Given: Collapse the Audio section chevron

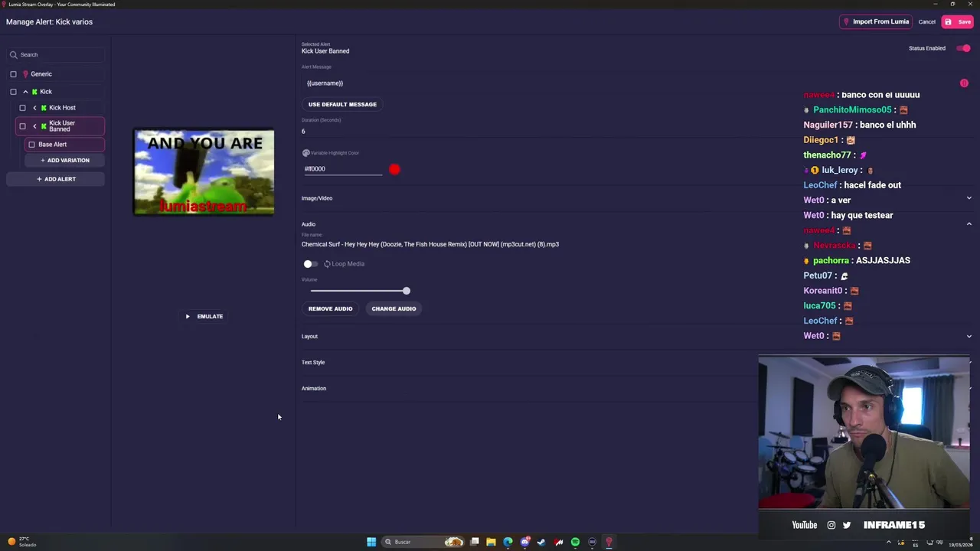Looking at the screenshot, I should click(969, 224).
